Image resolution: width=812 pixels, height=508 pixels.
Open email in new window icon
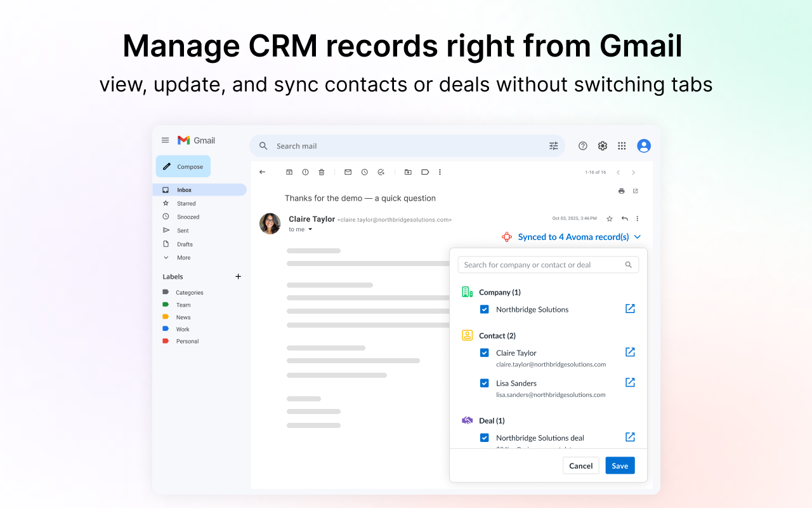[x=635, y=191]
